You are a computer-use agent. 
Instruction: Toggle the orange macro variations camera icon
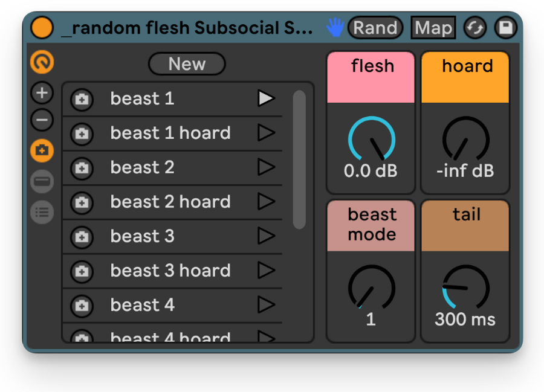[42, 150]
